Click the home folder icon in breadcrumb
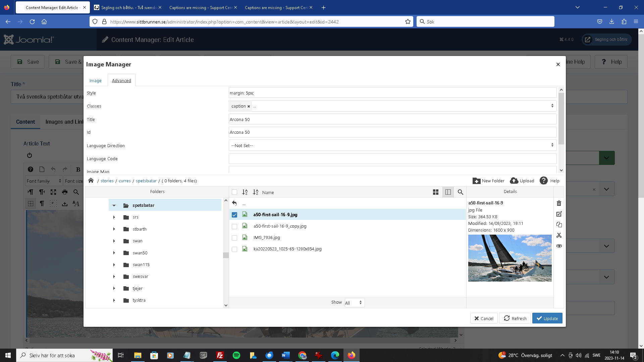644x362 pixels. 91,181
